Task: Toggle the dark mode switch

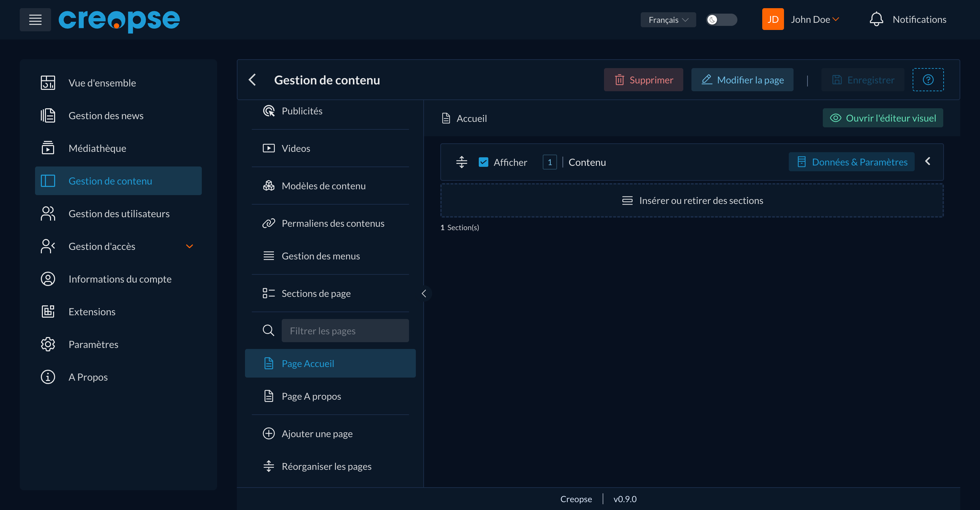Action: [x=721, y=19]
